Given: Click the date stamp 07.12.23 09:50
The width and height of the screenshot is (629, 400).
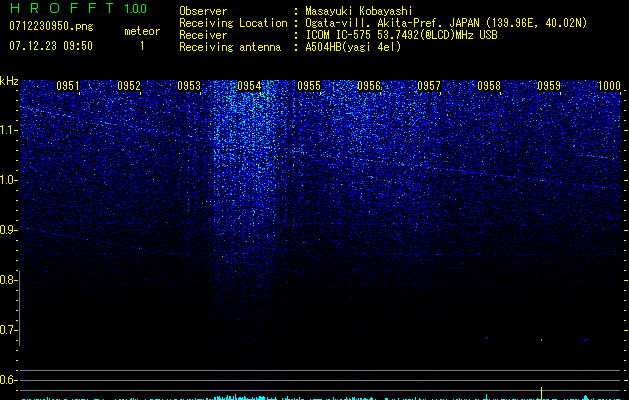Looking at the screenshot, I should tap(51, 46).
